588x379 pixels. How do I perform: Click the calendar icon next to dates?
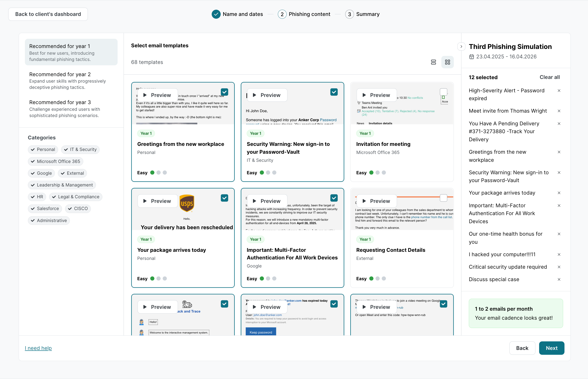coord(472,57)
